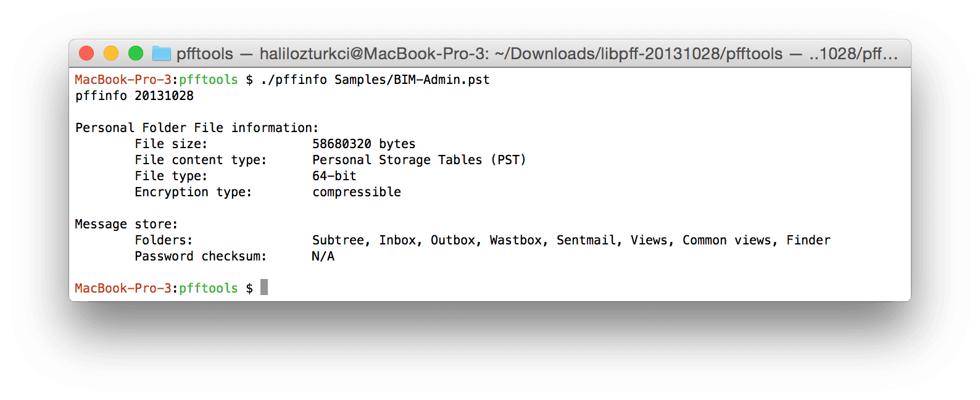The width and height of the screenshot is (980, 400).
Task: Click the N/A password checksum value
Action: tap(323, 256)
